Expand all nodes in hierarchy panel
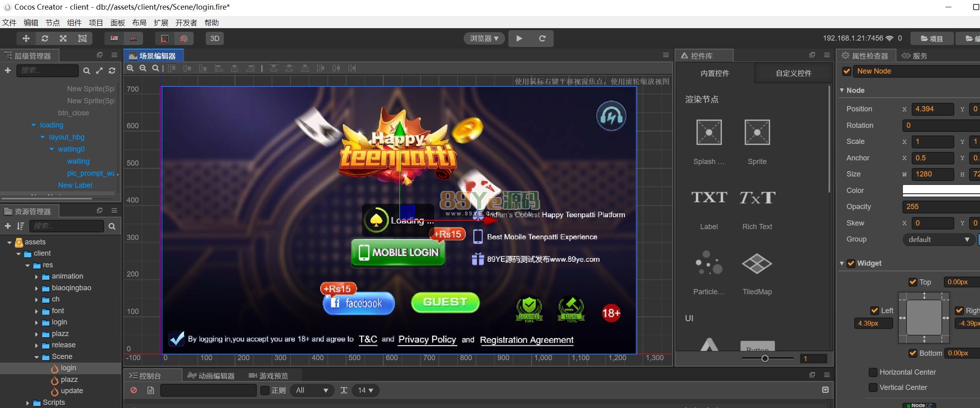 (99, 71)
